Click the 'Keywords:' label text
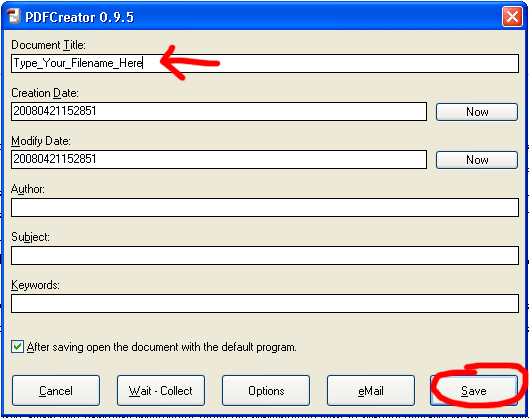The image size is (529, 418). [x=35, y=285]
